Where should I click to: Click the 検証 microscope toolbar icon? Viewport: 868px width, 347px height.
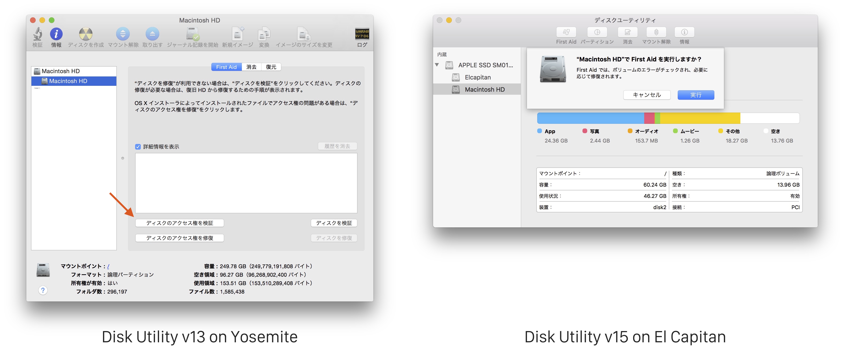pyautogui.click(x=37, y=34)
